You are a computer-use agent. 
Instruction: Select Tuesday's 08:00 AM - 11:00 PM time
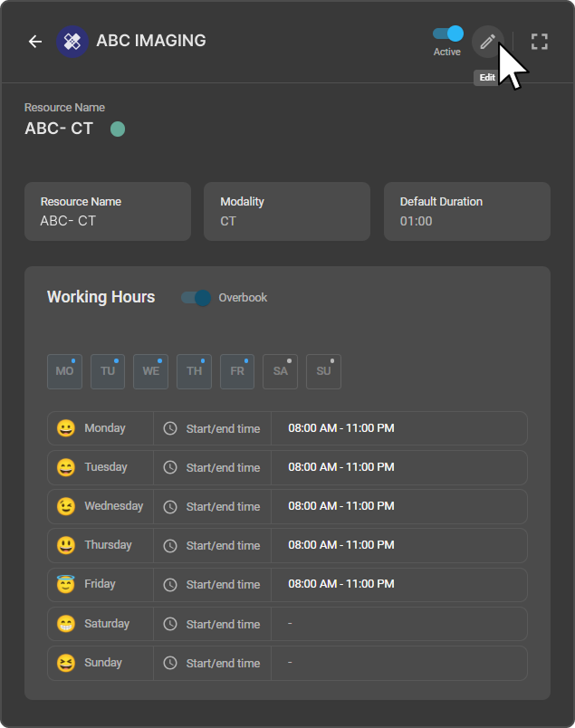[341, 467]
